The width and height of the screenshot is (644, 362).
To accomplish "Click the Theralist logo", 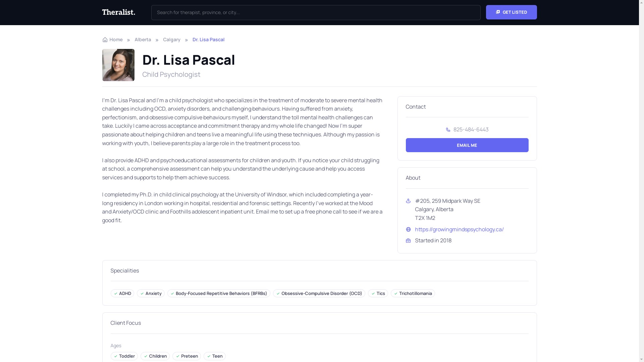I will pyautogui.click(x=118, y=12).
